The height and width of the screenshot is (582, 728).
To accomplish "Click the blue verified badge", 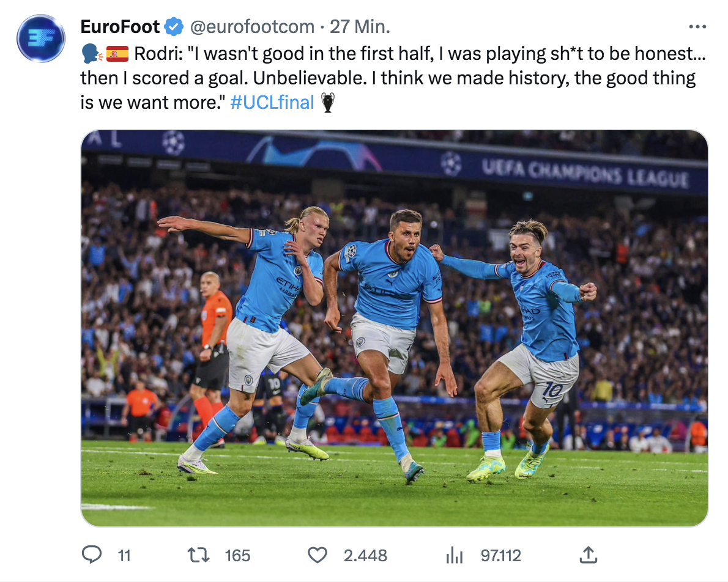I will (174, 27).
